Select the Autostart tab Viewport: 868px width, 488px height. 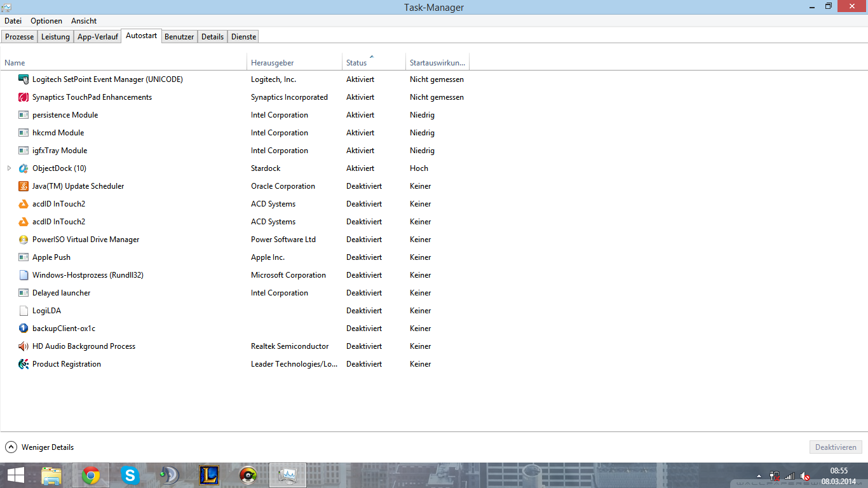tap(141, 36)
